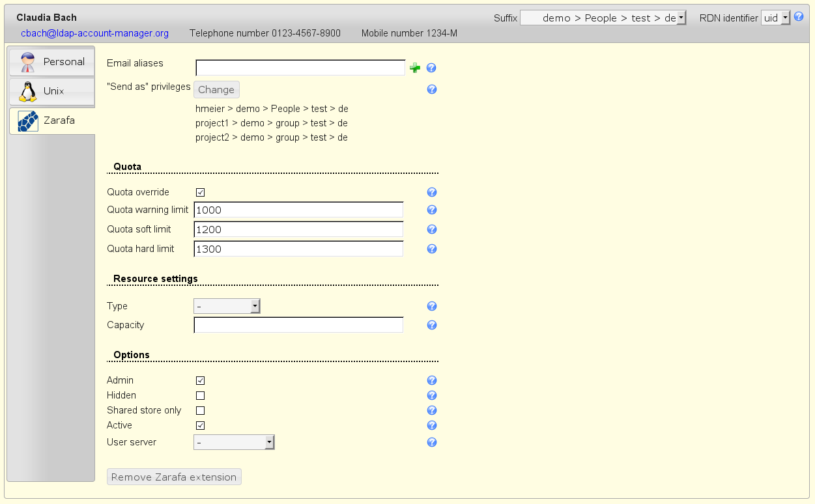The height and width of the screenshot is (504, 815).
Task: Click Change button for Send as privileges
Action: pyautogui.click(x=216, y=90)
